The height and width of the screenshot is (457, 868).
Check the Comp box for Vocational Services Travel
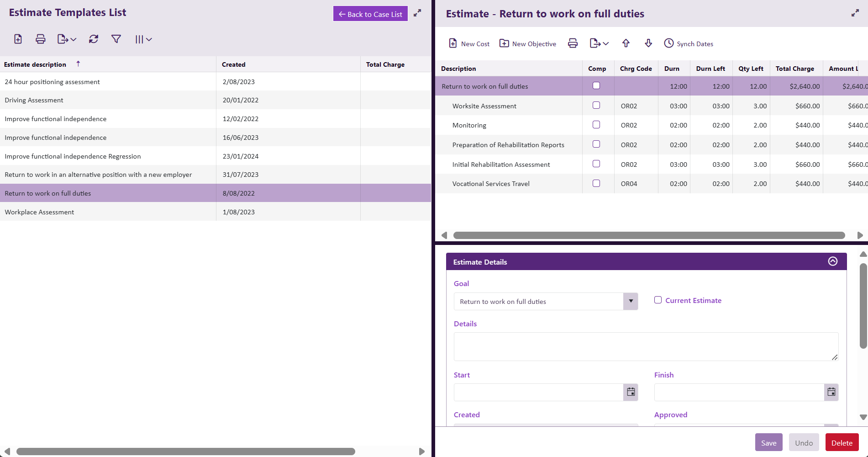click(x=596, y=184)
